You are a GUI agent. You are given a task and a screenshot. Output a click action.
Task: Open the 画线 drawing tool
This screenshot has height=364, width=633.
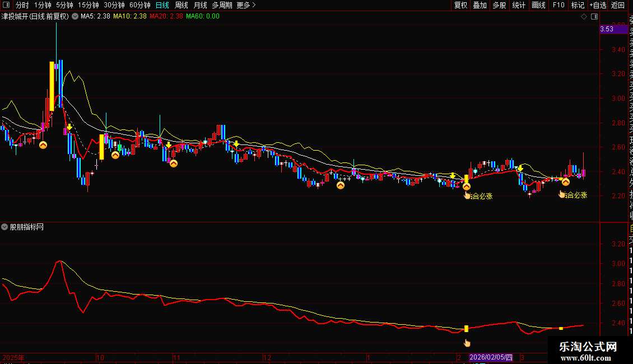(538, 5)
